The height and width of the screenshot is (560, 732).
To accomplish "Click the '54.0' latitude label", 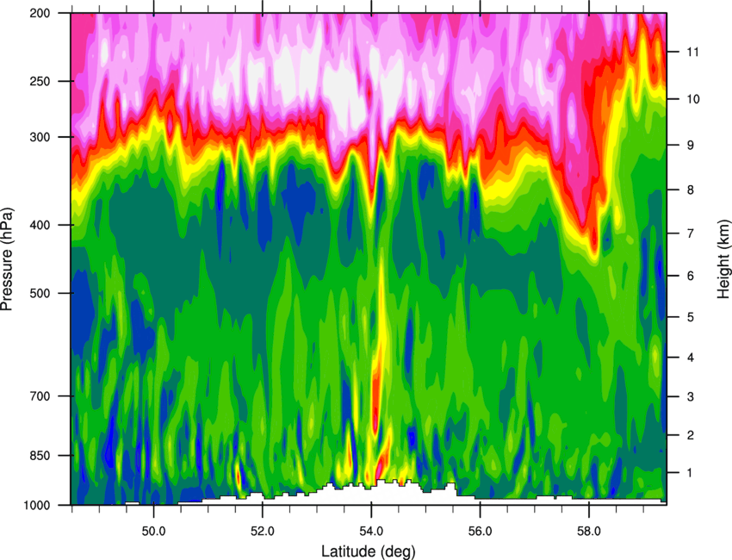I will [371, 531].
